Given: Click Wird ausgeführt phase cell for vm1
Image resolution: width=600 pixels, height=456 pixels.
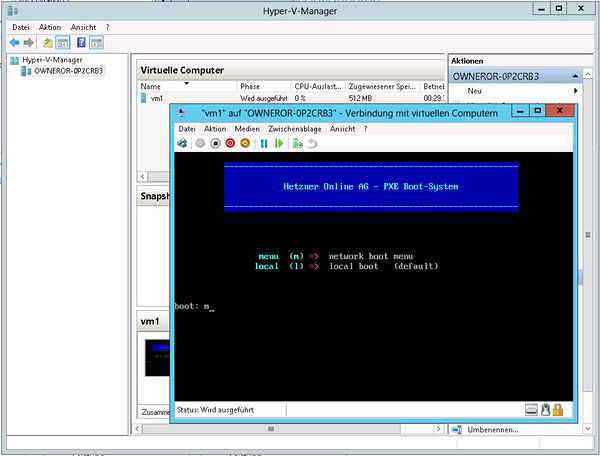Looking at the screenshot, I should tap(263, 98).
